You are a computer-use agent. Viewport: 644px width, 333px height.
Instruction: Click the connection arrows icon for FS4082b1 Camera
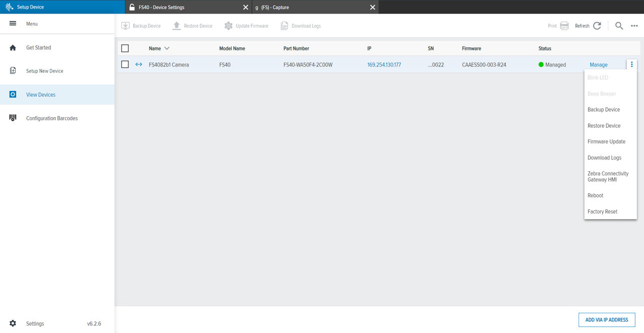(x=139, y=64)
